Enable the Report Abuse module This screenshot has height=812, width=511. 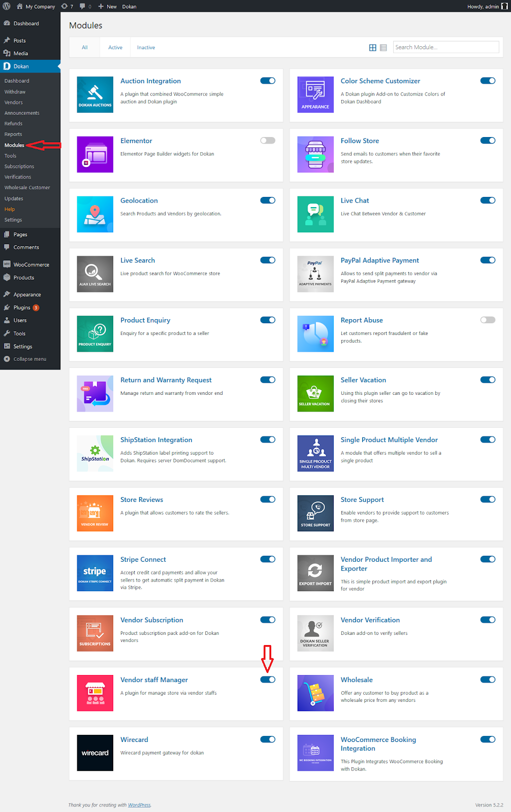[488, 320]
